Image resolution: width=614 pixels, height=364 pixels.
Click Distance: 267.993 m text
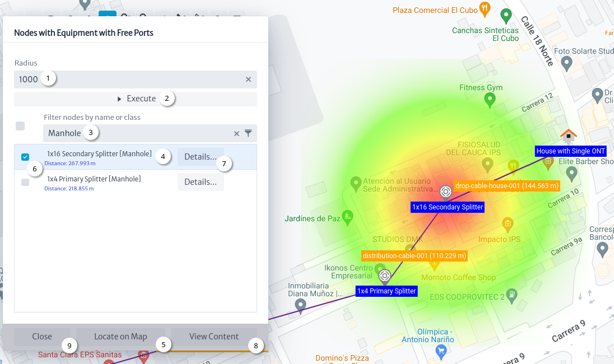[69, 164]
